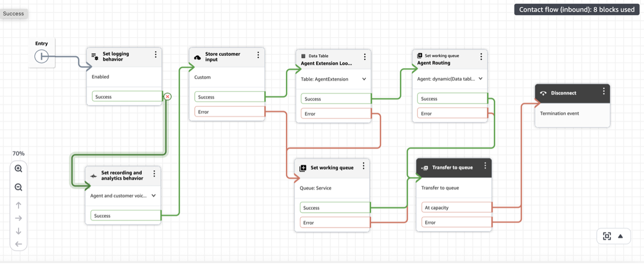Click the waveform icon on Set recording and analytics
Screen dimensions: 644x265
click(93, 175)
